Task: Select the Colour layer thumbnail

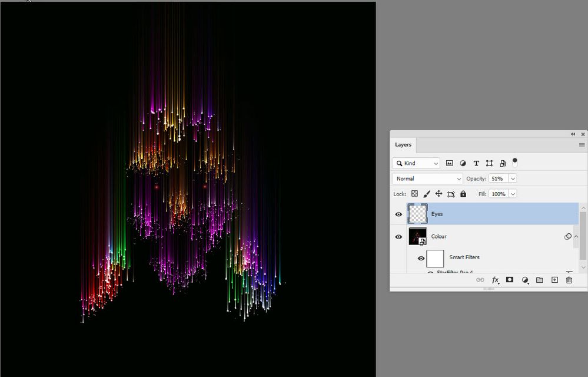Action: click(417, 236)
